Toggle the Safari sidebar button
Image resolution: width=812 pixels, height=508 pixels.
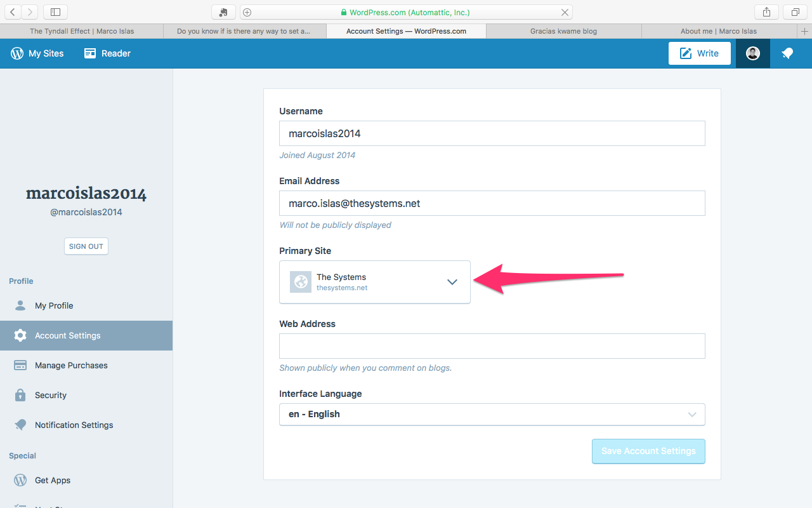[x=56, y=12]
